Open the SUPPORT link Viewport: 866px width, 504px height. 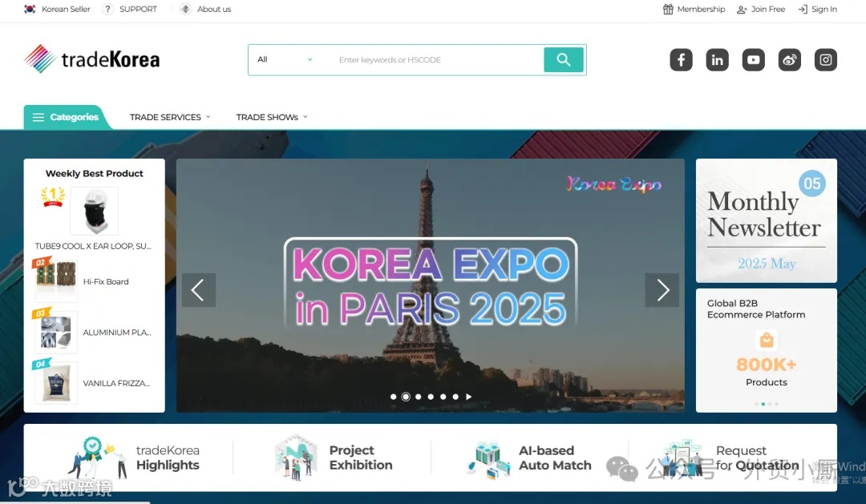(138, 9)
